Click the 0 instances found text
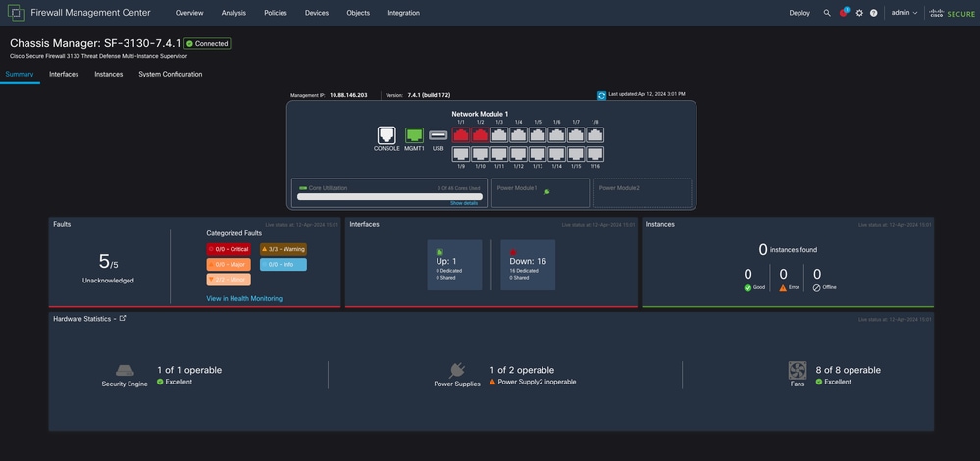980x461 pixels. [788, 250]
